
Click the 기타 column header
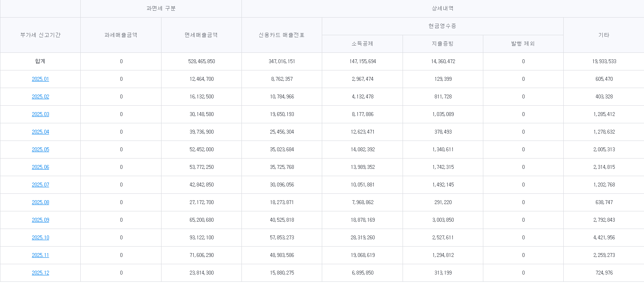click(604, 35)
